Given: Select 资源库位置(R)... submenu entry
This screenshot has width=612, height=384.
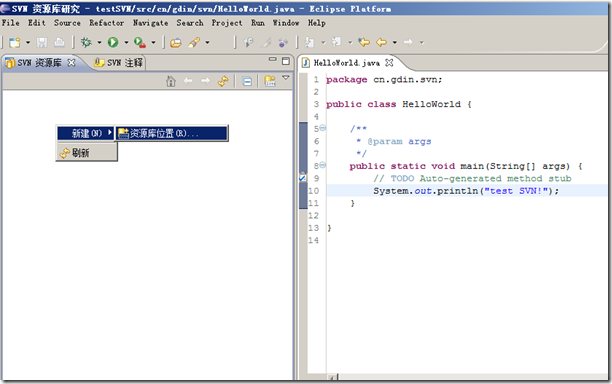Looking at the screenshot, I should [172, 133].
